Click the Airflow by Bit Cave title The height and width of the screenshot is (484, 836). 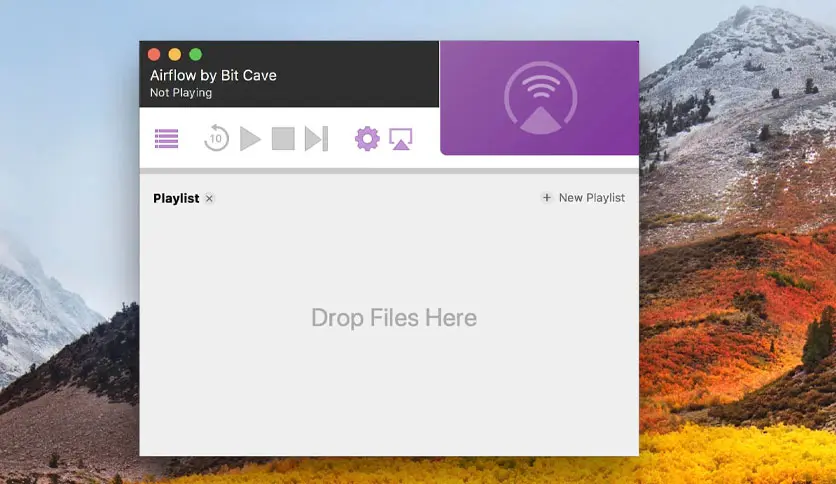(x=213, y=75)
